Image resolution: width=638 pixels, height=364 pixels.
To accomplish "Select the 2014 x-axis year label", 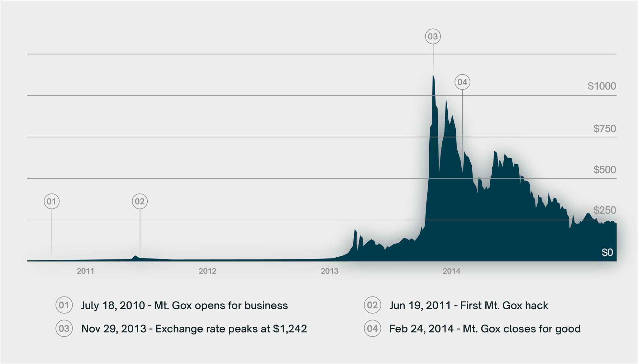I will (451, 271).
